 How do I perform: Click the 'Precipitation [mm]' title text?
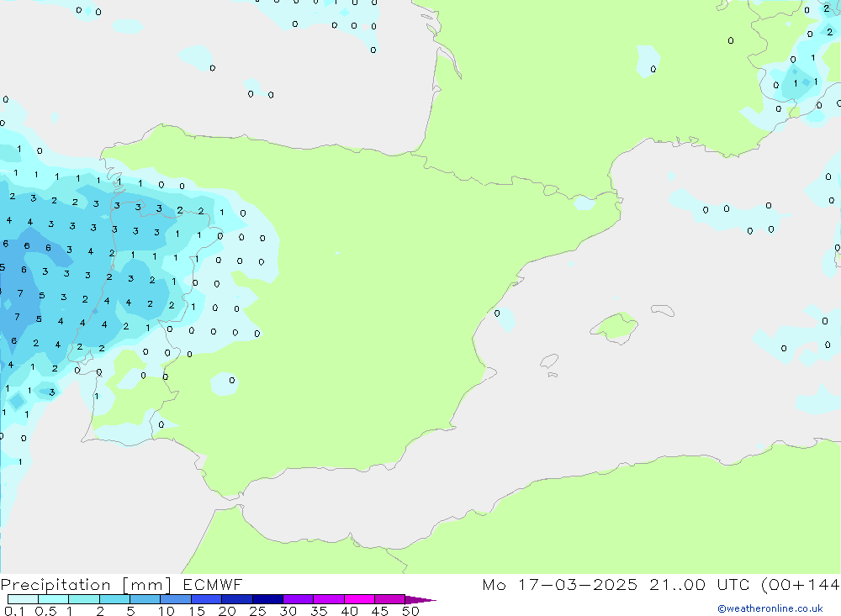tap(86, 585)
